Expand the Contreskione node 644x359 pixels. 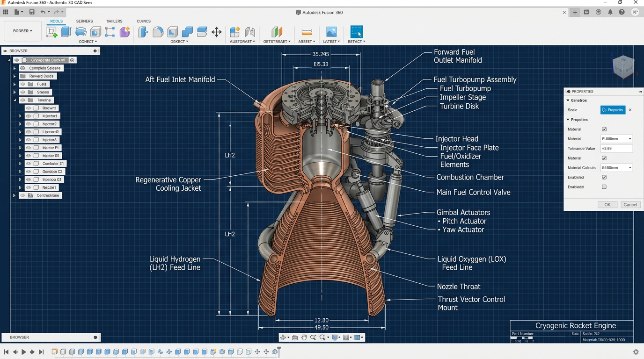coord(15,195)
